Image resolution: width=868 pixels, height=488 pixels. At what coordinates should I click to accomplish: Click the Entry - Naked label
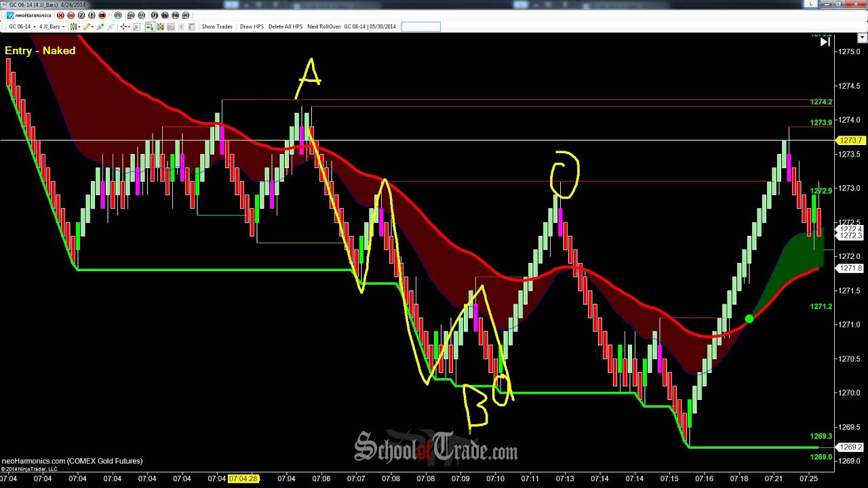[x=40, y=51]
